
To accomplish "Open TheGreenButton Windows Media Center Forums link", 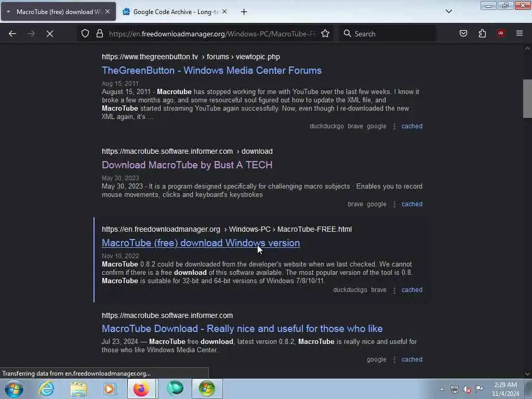I will 212,70.
